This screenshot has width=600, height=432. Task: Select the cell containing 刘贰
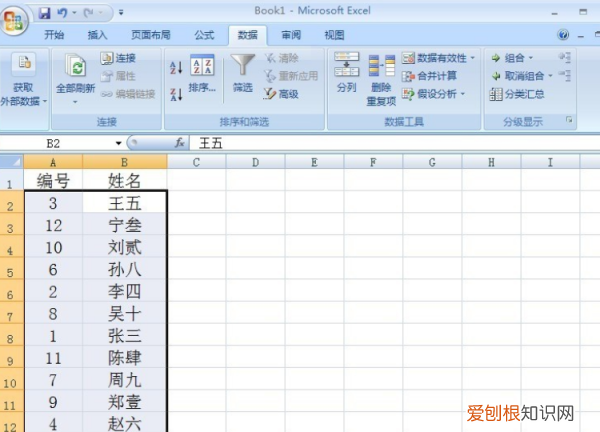point(125,247)
